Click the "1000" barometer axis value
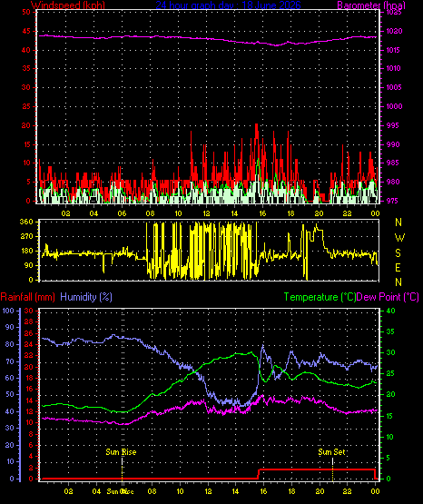This screenshot has width=423, height=504. tap(394, 106)
